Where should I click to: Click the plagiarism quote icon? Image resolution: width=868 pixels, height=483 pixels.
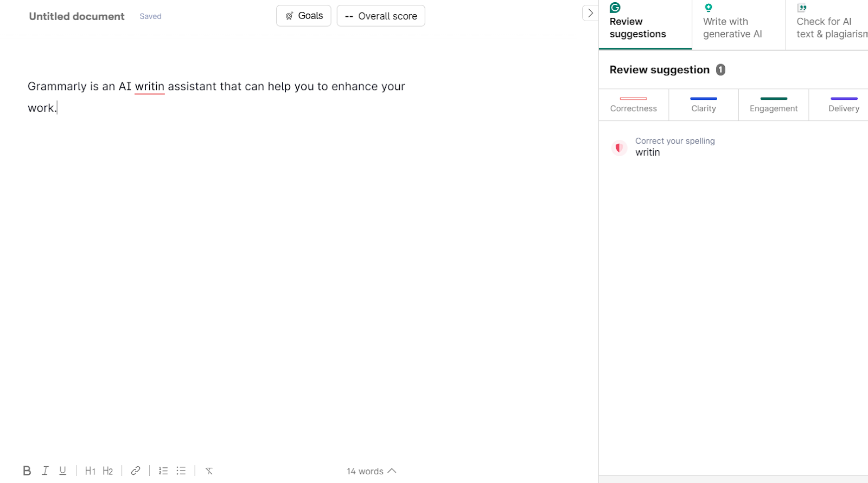point(802,8)
